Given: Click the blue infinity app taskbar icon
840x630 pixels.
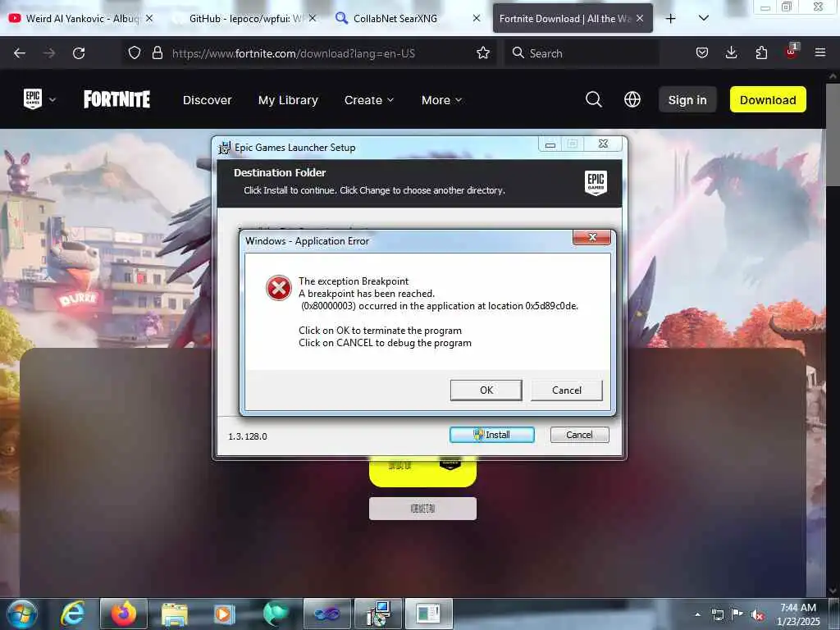Looking at the screenshot, I should 326,614.
